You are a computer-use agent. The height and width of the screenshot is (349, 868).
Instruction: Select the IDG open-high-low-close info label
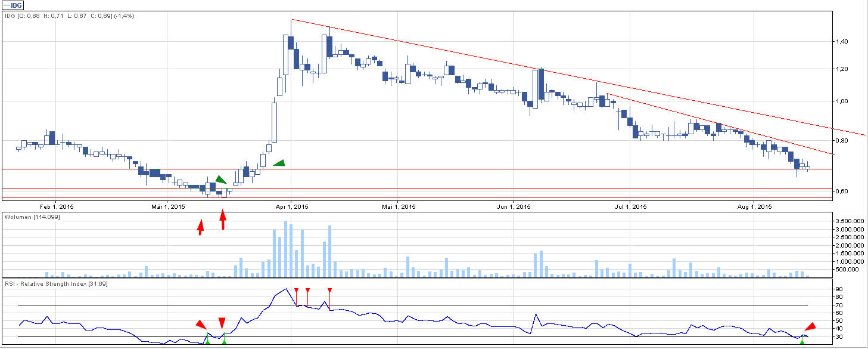click(x=69, y=16)
